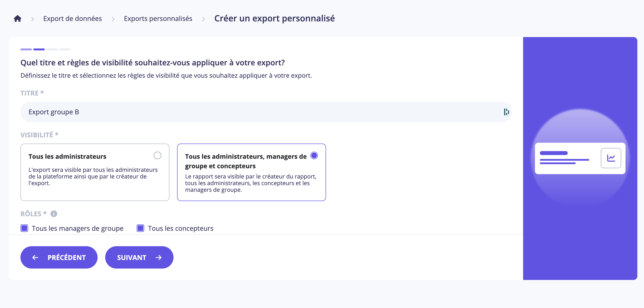Screen dimensions: 644x308
Task: Go to the home page via house icon
Action: [x=18, y=19]
